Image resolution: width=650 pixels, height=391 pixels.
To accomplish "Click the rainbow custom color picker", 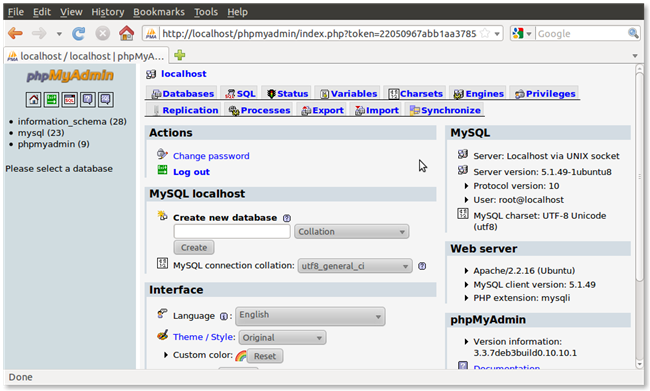I will [240, 356].
